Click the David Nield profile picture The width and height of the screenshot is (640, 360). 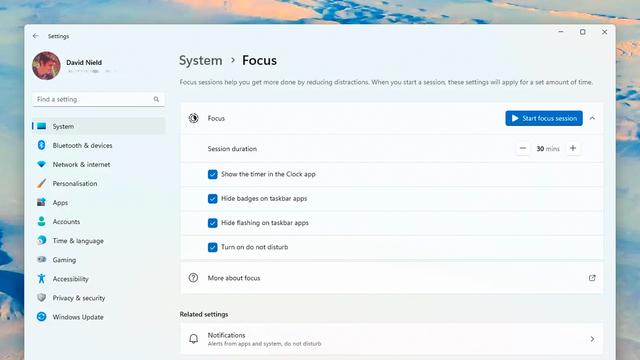tap(46, 65)
